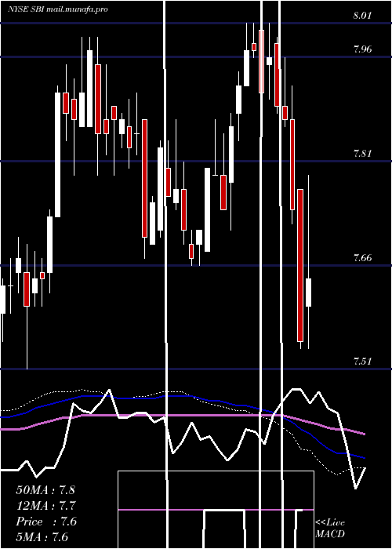Click the 7.81 price level label
The height and width of the screenshot is (549, 392).
[x=362, y=153]
